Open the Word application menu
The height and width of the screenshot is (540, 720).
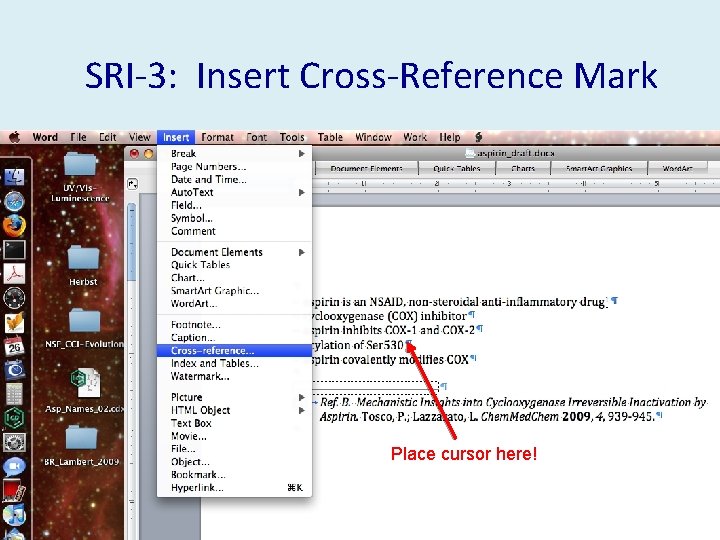point(45,137)
